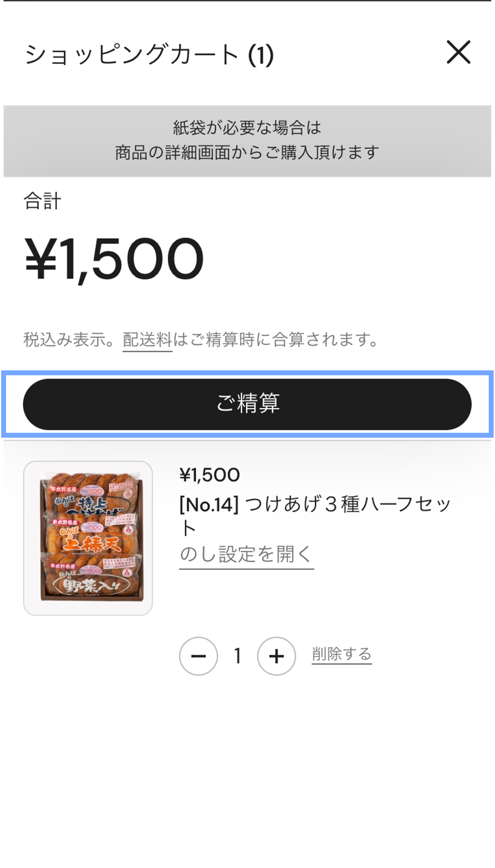Click the つけあげ product thumbnail image
Viewport: 495px width, 868px height.
[x=88, y=538]
